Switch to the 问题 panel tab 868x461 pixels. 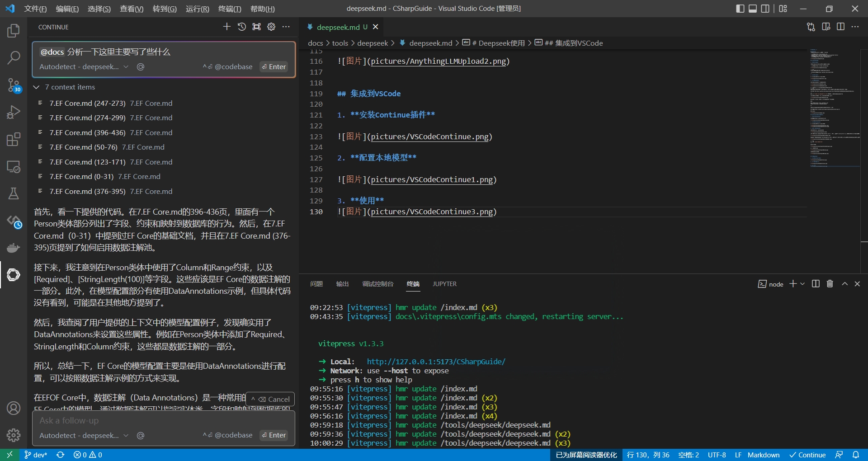(x=316, y=284)
